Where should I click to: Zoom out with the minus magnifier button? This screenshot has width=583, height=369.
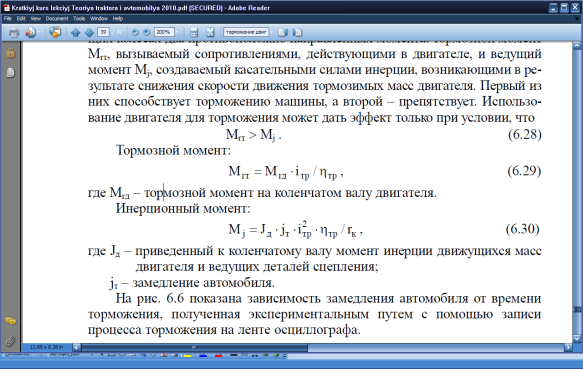[135, 32]
